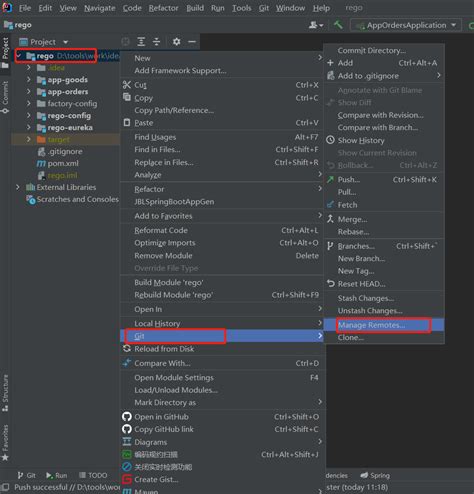The height and width of the screenshot is (494, 474).
Task: Expand the External Libraries node
Action: 18,187
